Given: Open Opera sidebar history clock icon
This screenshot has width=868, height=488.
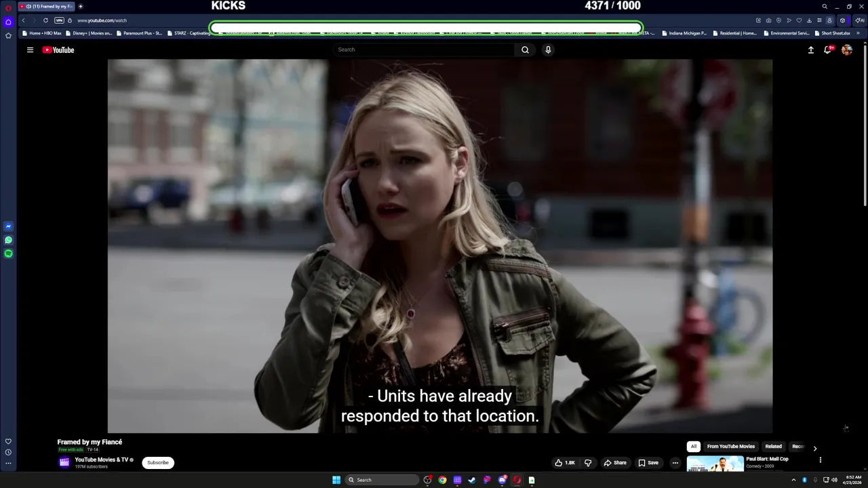Looking at the screenshot, I should tap(8, 452).
